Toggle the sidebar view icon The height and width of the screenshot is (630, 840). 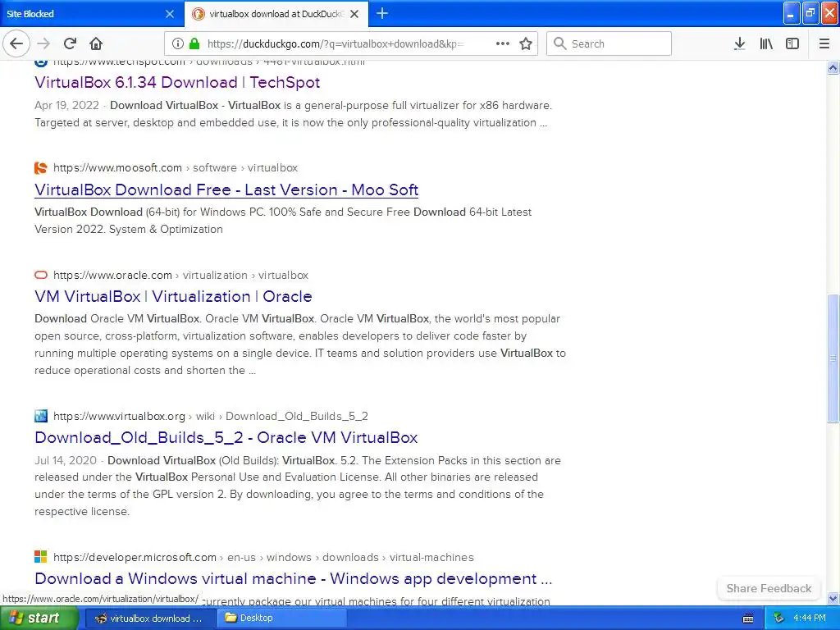coord(792,43)
